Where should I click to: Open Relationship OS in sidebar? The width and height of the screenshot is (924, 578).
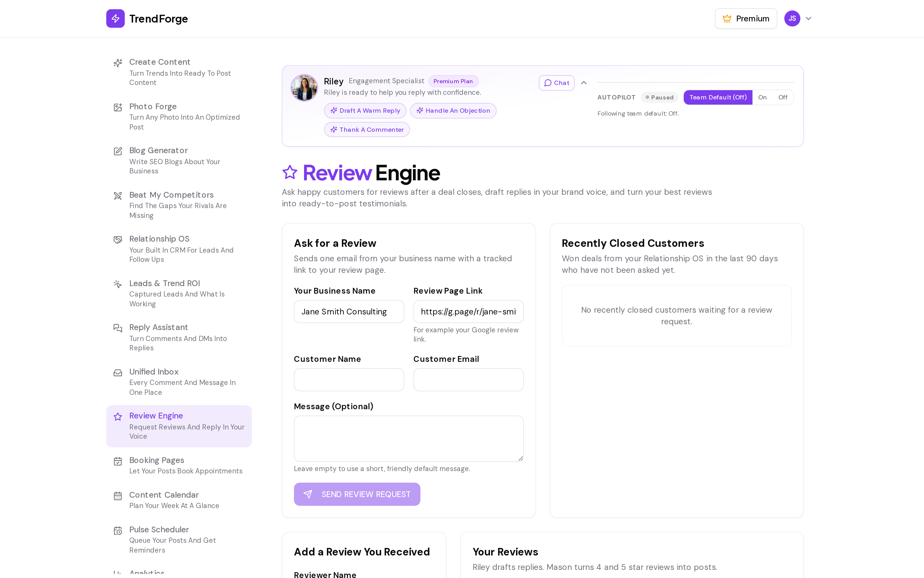[x=179, y=249]
